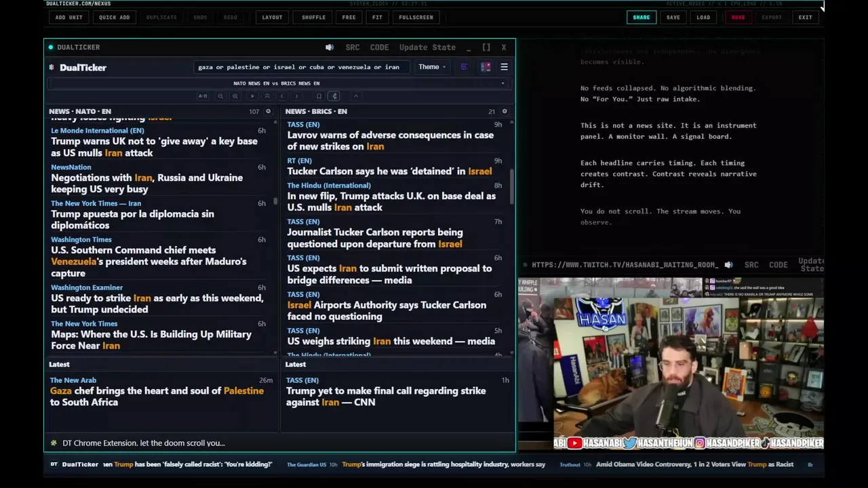
Task: Open 'Gaza chef brings the heart and soul' headline
Action: (x=157, y=396)
